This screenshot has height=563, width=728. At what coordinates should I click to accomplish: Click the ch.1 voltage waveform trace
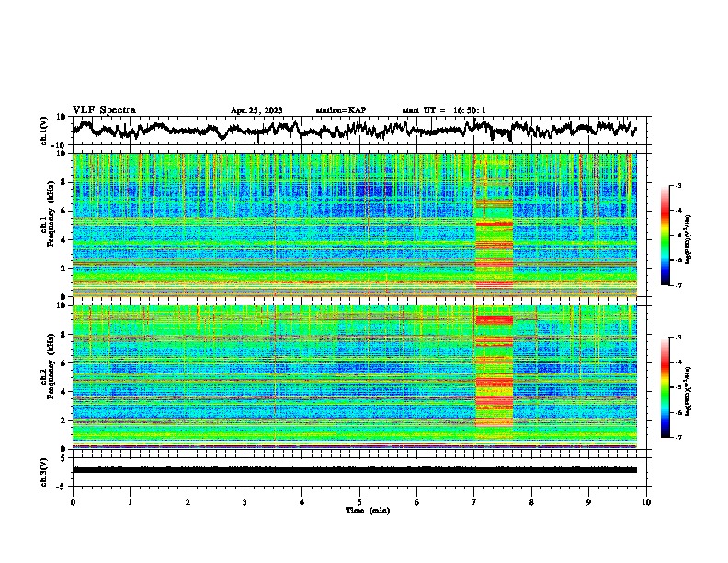354,129
